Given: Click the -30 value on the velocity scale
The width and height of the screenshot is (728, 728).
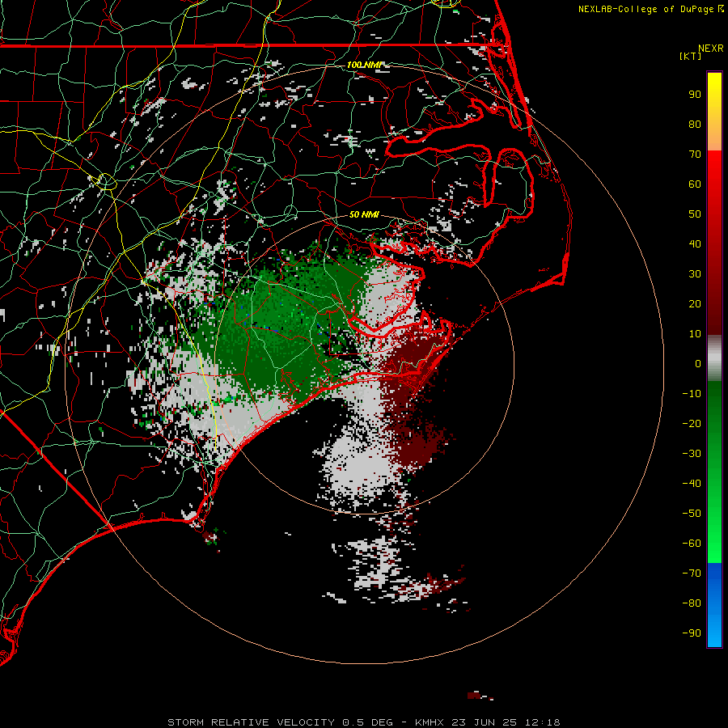Looking at the screenshot, I should pos(692,454).
